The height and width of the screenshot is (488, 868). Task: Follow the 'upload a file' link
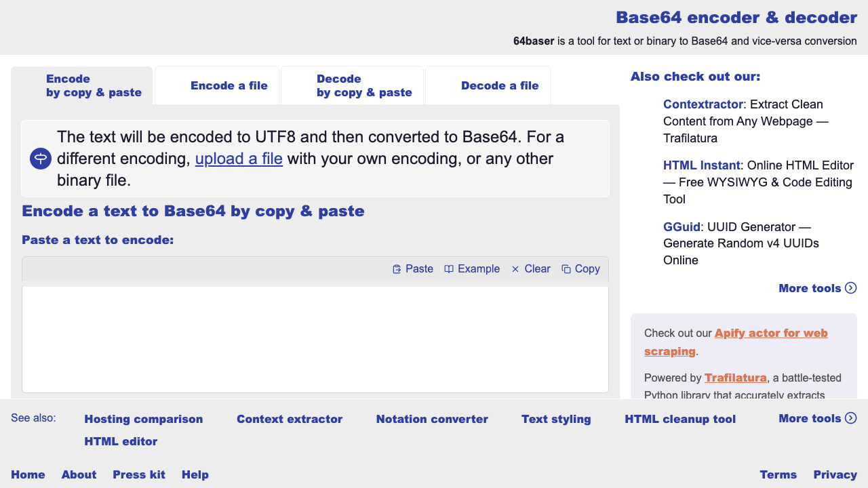(239, 159)
